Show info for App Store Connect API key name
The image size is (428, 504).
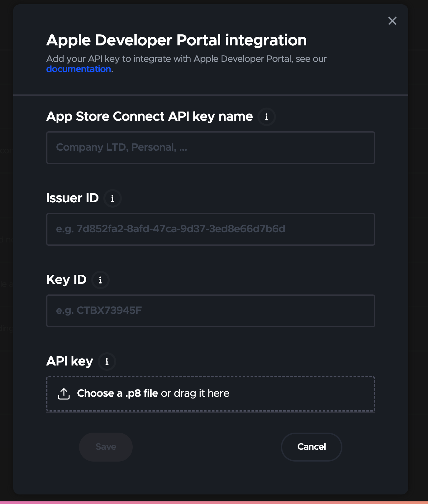[267, 117]
